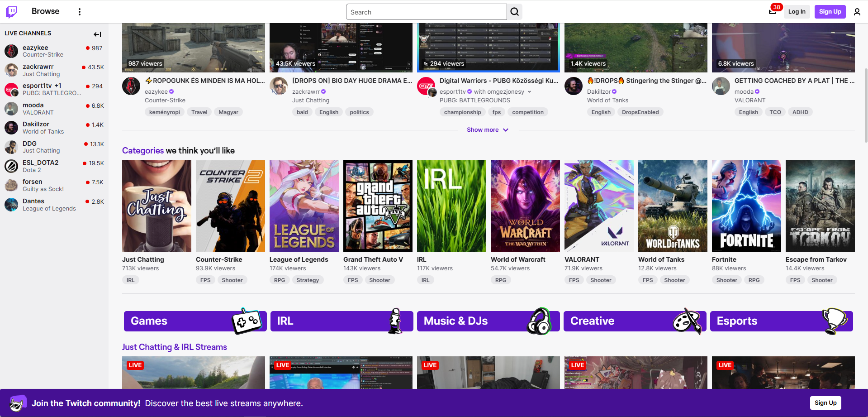Open Just Chatting & IRL Streams link
Image resolution: width=868 pixels, height=417 pixels.
point(175,347)
